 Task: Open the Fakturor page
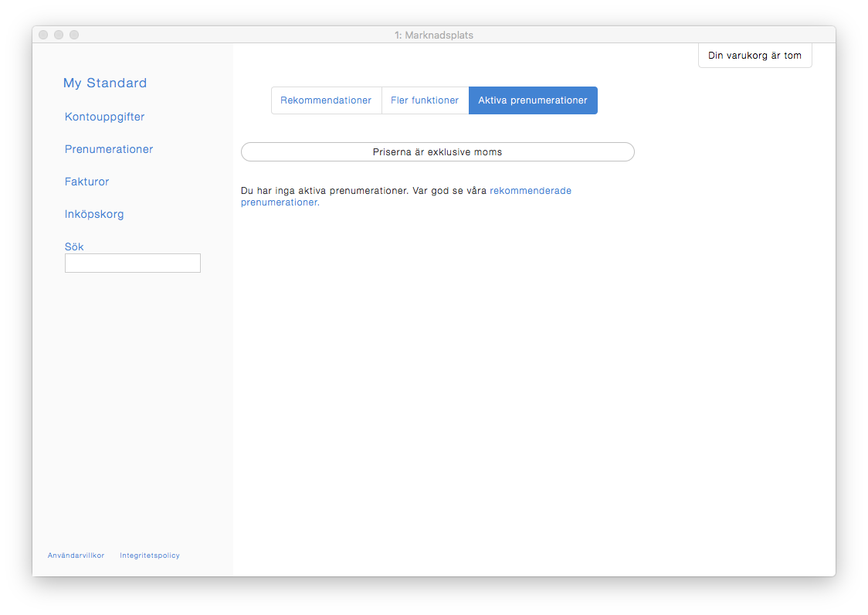[x=87, y=182]
